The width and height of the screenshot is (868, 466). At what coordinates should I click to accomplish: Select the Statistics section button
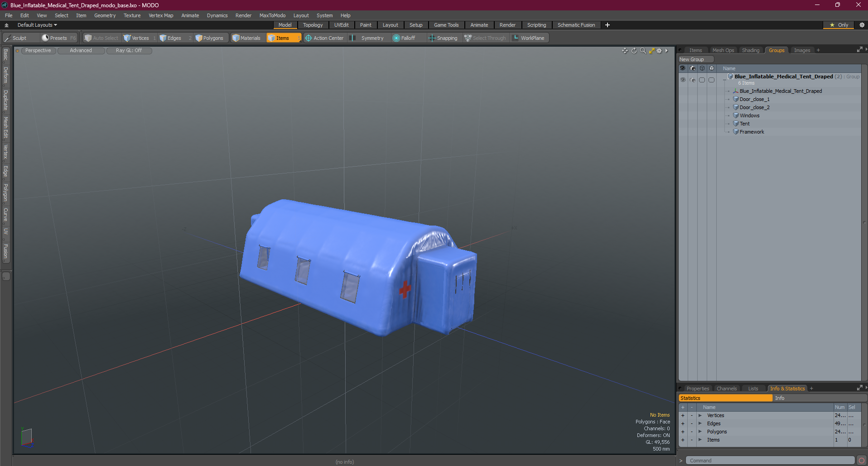click(725, 398)
